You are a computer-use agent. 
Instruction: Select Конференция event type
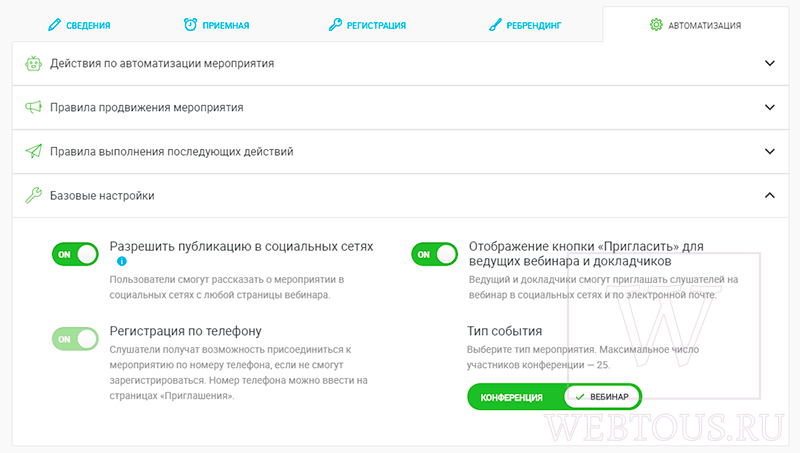tap(512, 397)
